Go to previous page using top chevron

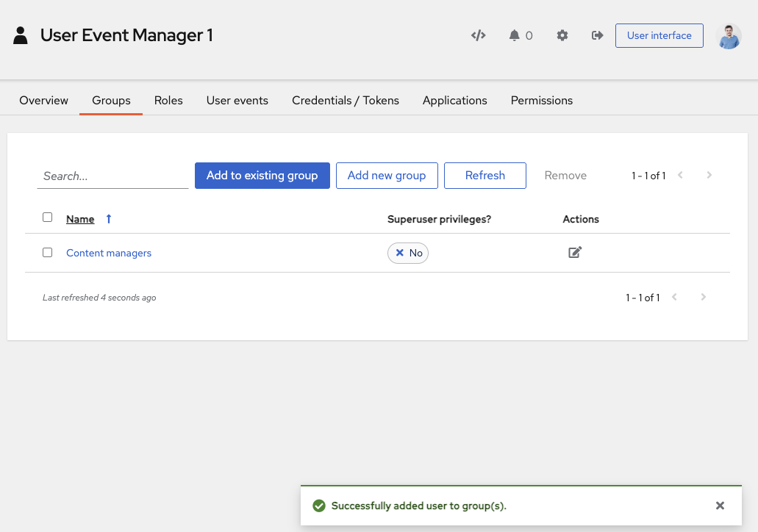click(681, 176)
